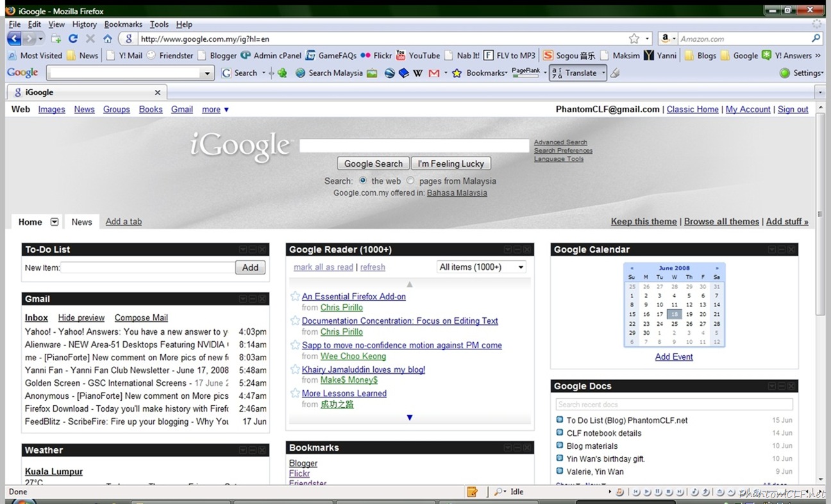Bookmark this page with star icon

pos(634,38)
